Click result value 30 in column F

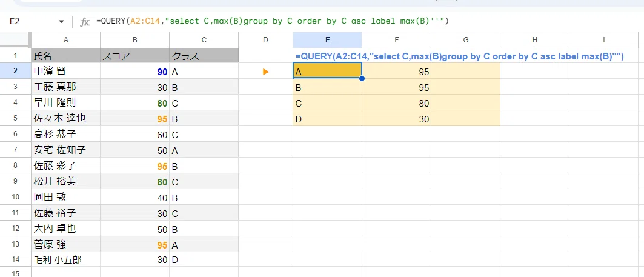(396, 118)
